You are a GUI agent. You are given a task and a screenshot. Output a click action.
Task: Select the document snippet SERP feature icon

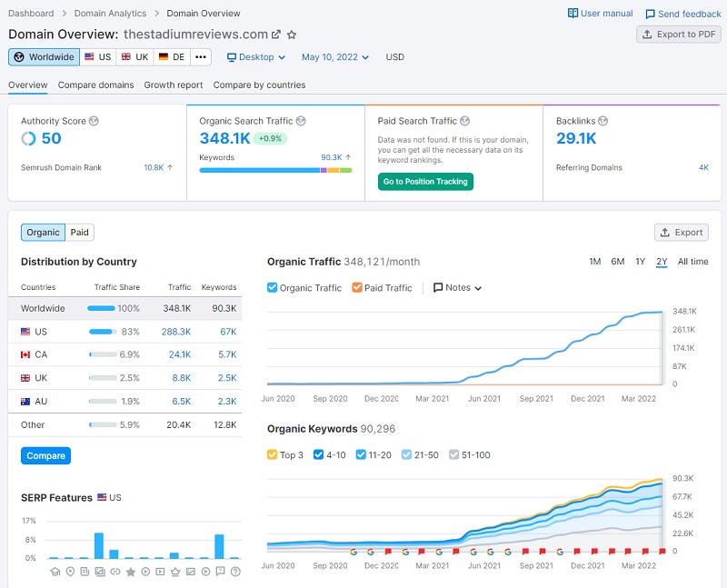[85, 572]
